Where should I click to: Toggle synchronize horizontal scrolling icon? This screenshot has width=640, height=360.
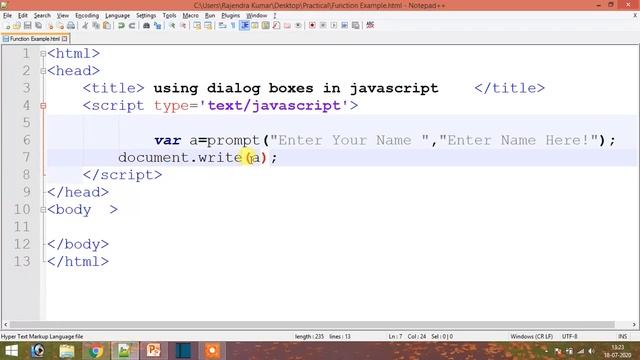point(208,25)
